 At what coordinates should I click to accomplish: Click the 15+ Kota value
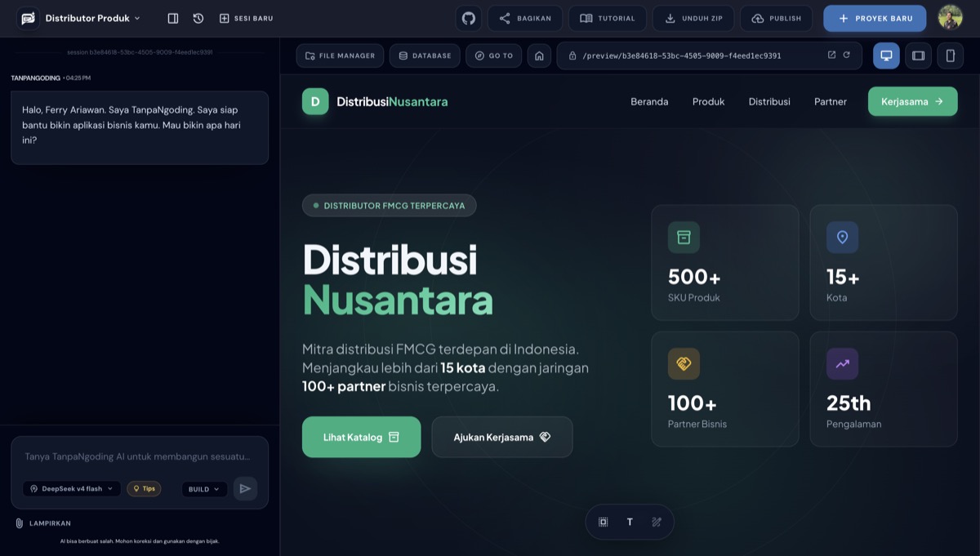pos(843,277)
